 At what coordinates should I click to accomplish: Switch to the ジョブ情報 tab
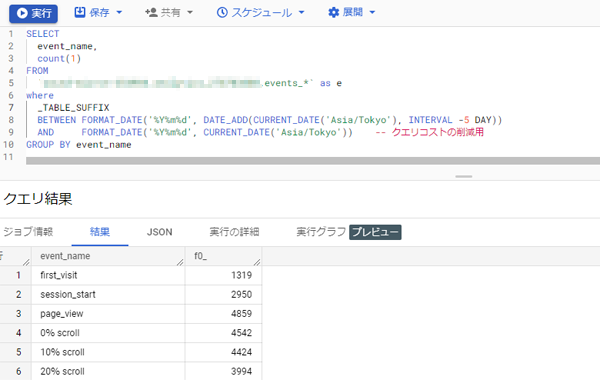(x=28, y=232)
